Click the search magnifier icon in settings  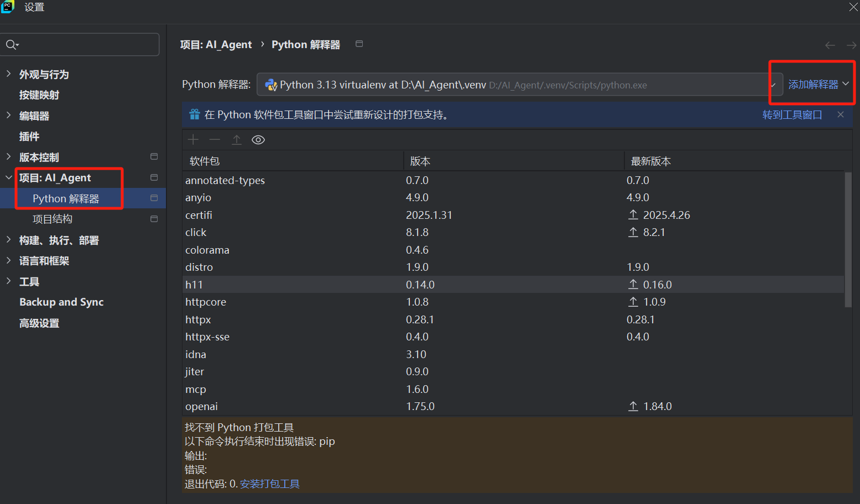coord(12,45)
